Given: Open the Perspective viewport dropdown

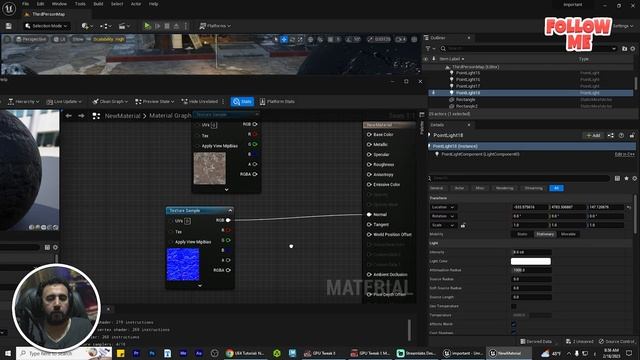Looking at the screenshot, I should coord(31,40).
